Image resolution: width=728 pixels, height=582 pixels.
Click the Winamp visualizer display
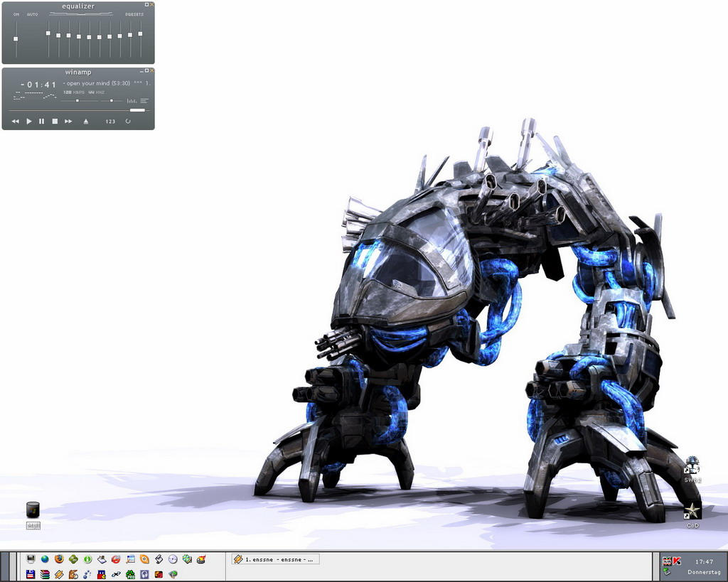36,96
